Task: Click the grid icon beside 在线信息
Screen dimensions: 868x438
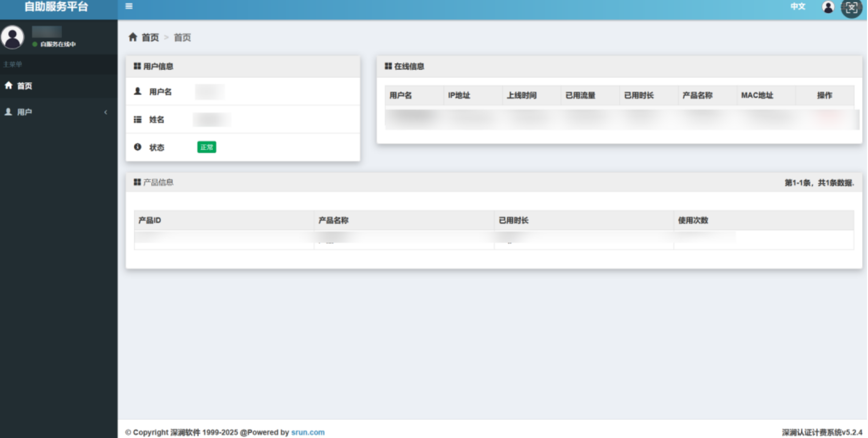Action: (388, 66)
